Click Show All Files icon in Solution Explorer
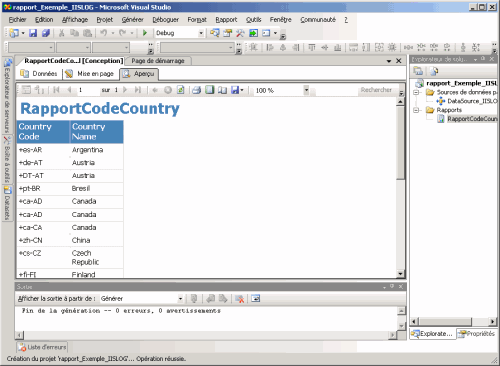This screenshot has height=366, width=500. 434,71
